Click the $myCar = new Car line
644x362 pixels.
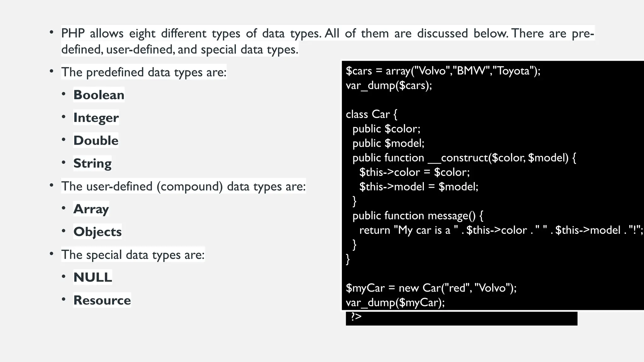(x=431, y=288)
